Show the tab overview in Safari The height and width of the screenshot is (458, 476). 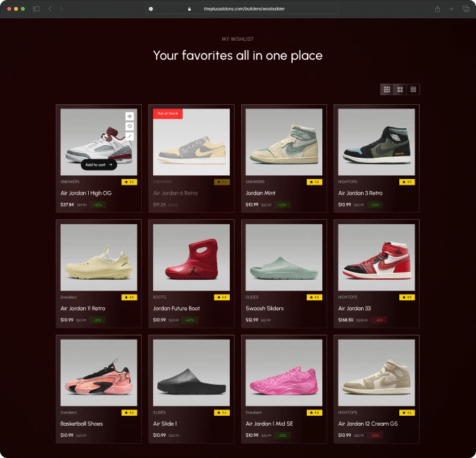click(465, 8)
